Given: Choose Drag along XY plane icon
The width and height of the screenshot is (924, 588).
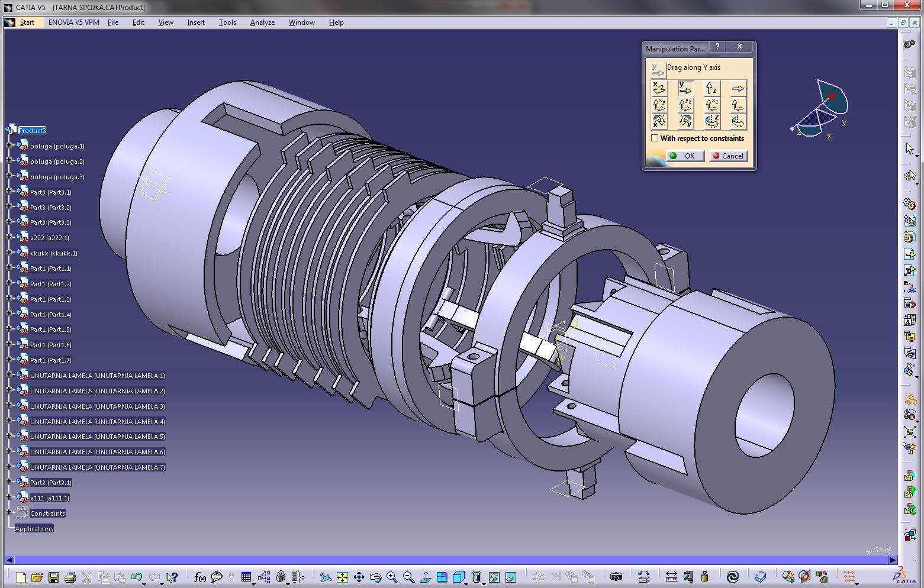Looking at the screenshot, I should 659,105.
